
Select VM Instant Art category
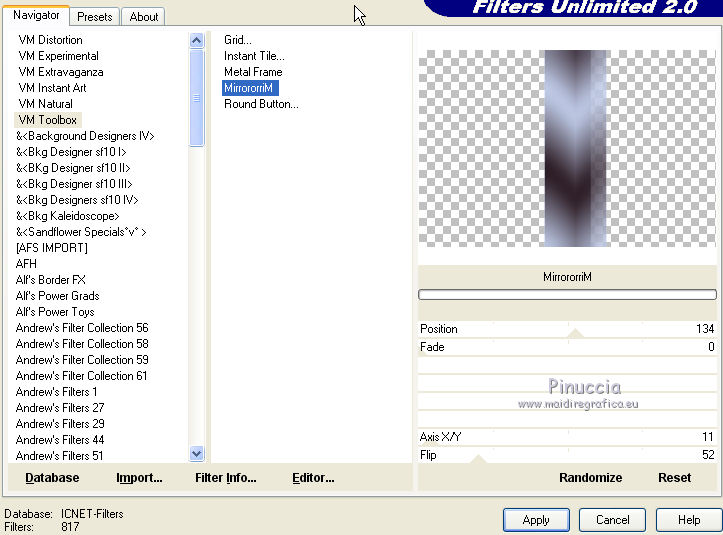click(x=52, y=88)
